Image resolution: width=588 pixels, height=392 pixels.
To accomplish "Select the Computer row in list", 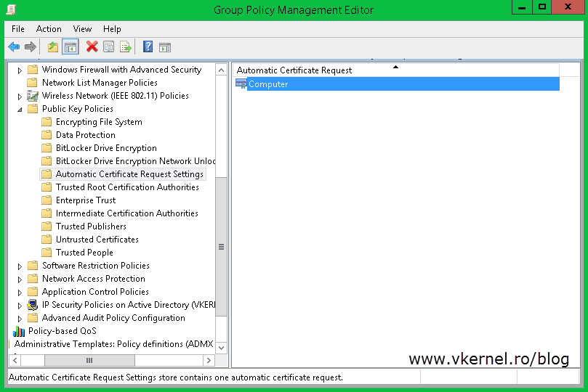I will coord(397,84).
